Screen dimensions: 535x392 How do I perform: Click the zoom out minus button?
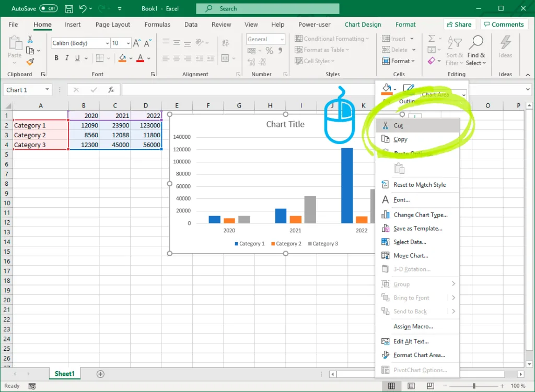[x=445, y=386]
